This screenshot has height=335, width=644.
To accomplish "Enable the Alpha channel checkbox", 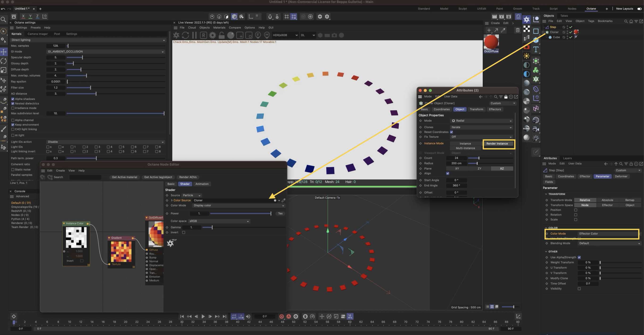I will (x=13, y=120).
